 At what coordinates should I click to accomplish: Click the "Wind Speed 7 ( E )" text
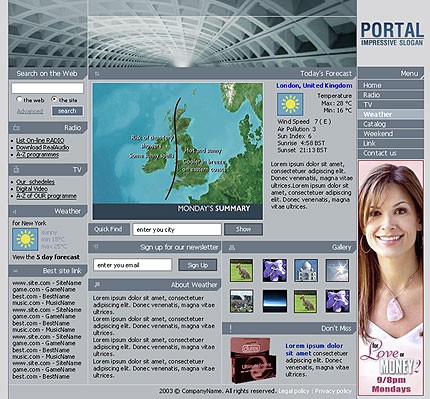(304, 122)
